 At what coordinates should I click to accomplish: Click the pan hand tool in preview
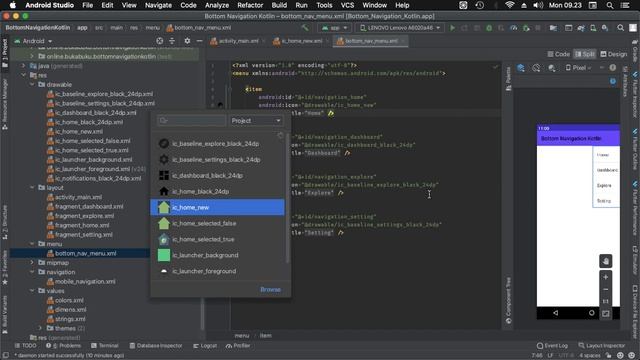tap(605, 261)
